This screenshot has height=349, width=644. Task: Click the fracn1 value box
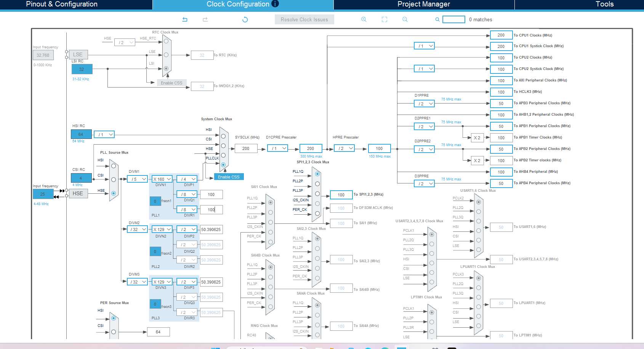point(155,201)
